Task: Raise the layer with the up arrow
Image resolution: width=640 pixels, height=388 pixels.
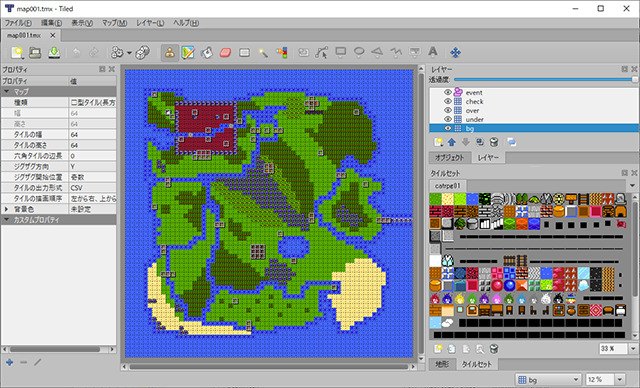Action: pyautogui.click(x=451, y=142)
